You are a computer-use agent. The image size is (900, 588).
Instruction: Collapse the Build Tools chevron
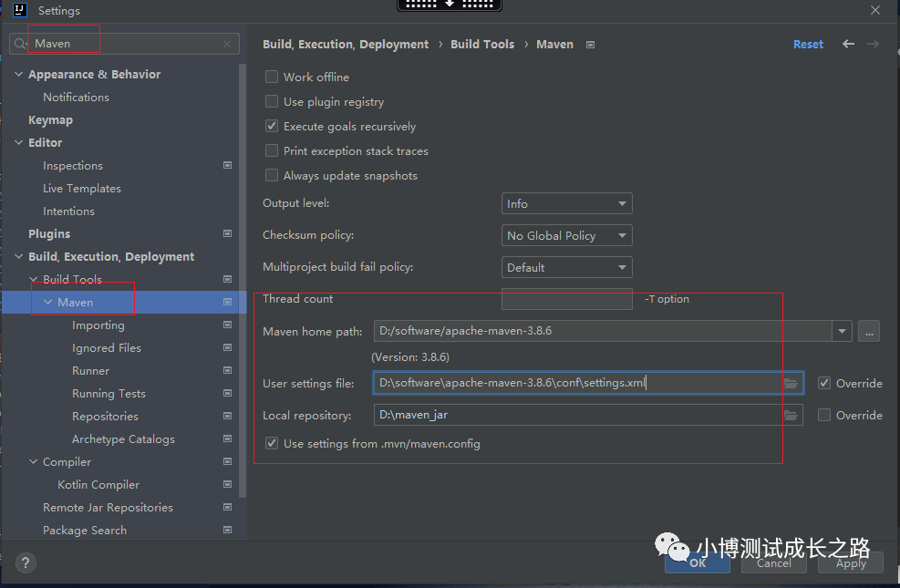coord(34,279)
